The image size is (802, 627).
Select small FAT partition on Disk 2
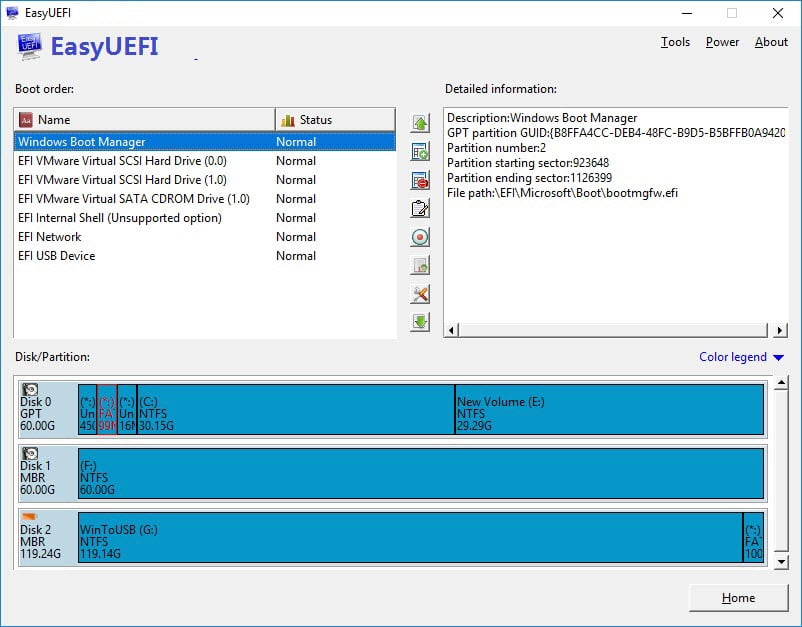coord(753,538)
